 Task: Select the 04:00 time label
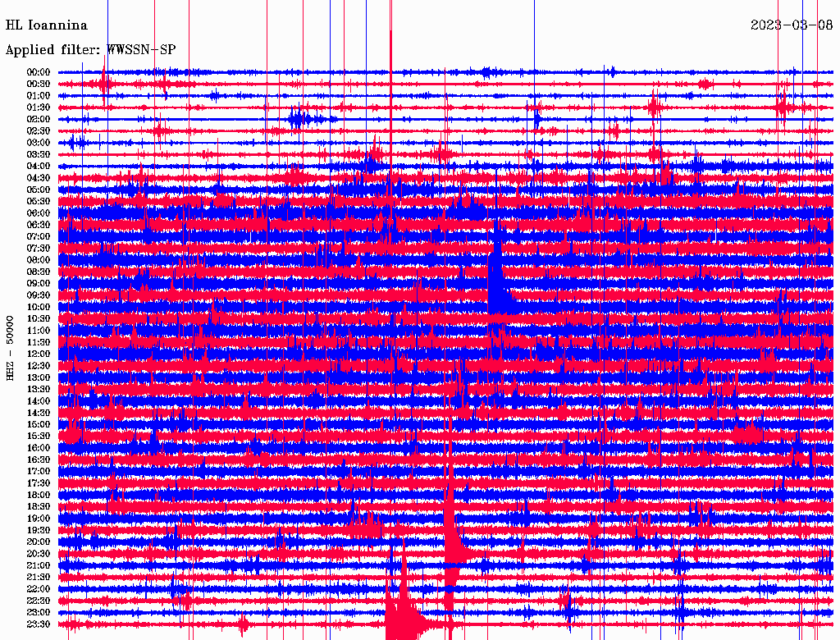coord(39,167)
